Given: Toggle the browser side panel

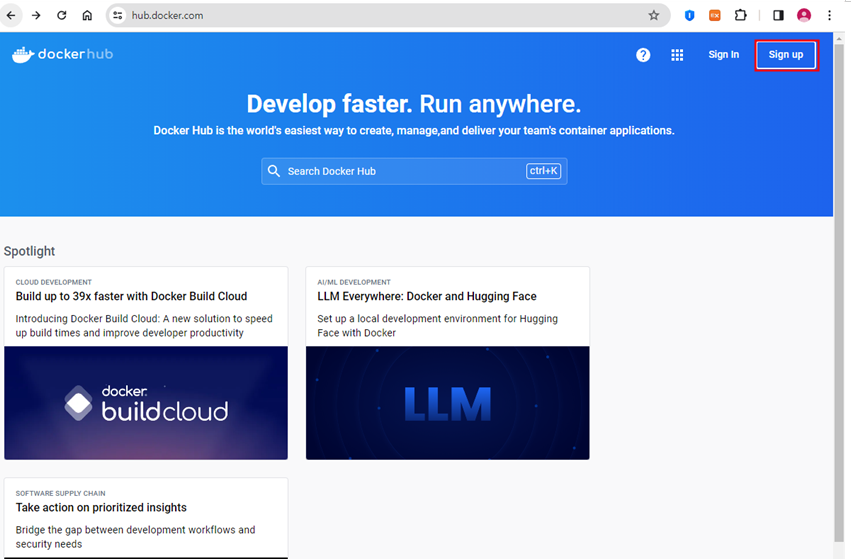Looking at the screenshot, I should (778, 15).
